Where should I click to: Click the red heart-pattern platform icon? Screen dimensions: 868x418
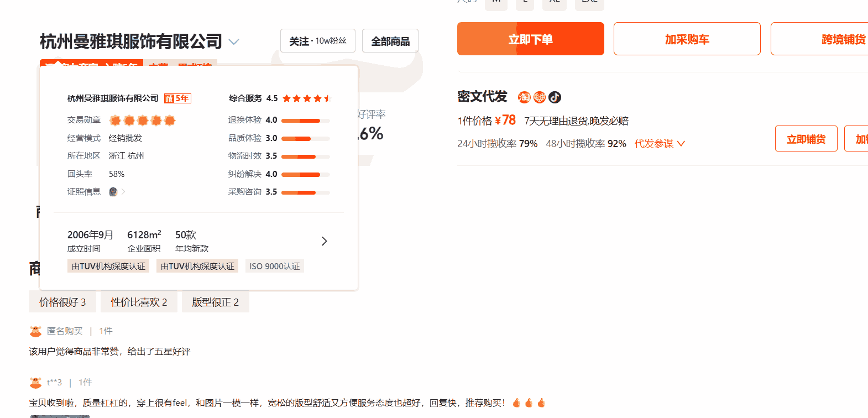click(539, 97)
